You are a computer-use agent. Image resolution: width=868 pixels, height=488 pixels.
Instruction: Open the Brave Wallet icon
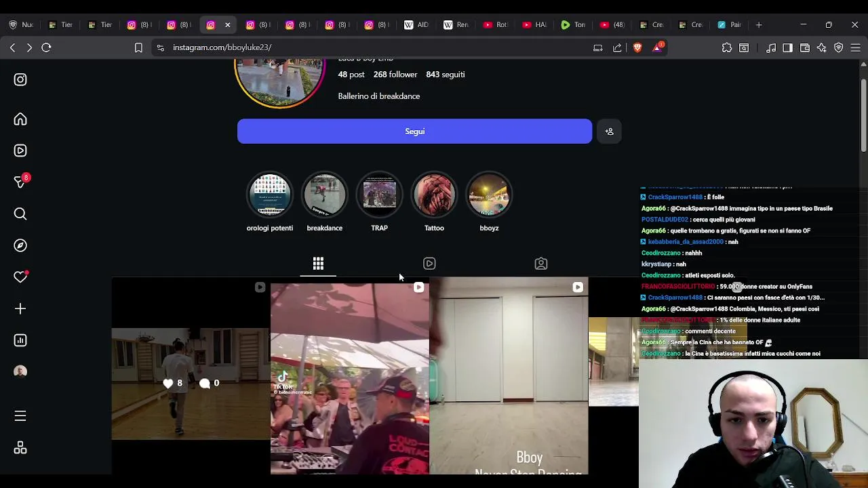[x=805, y=47]
